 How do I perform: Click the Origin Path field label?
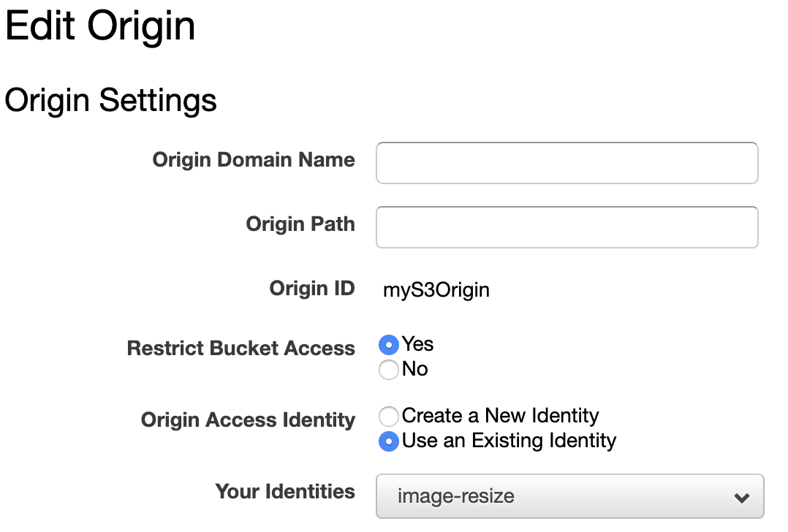pyautogui.click(x=300, y=224)
